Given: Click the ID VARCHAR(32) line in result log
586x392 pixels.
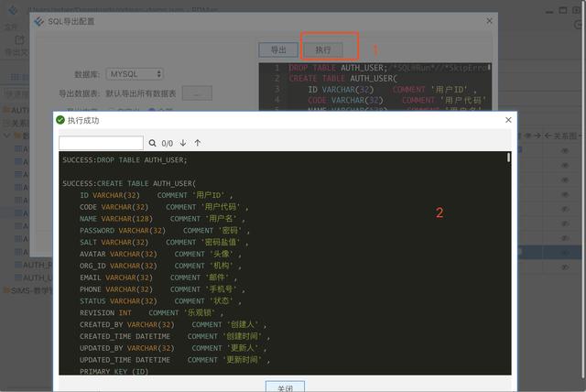Looking at the screenshot, I should coord(157,195).
